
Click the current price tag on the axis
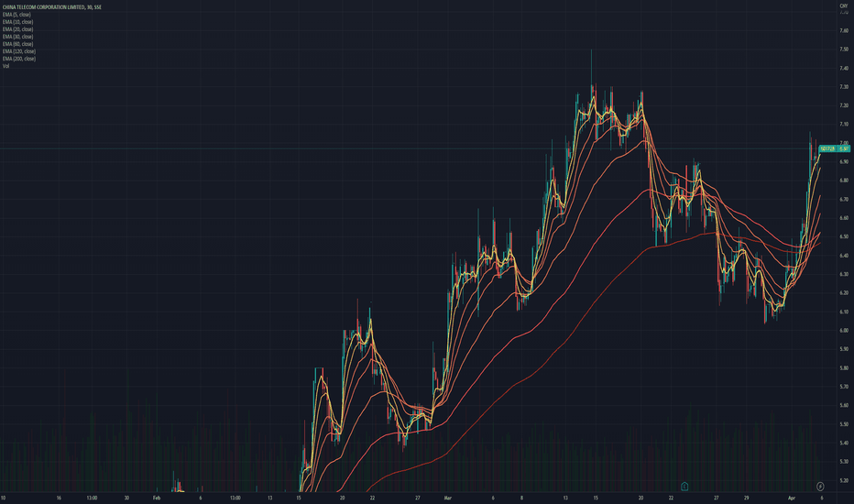(835, 148)
